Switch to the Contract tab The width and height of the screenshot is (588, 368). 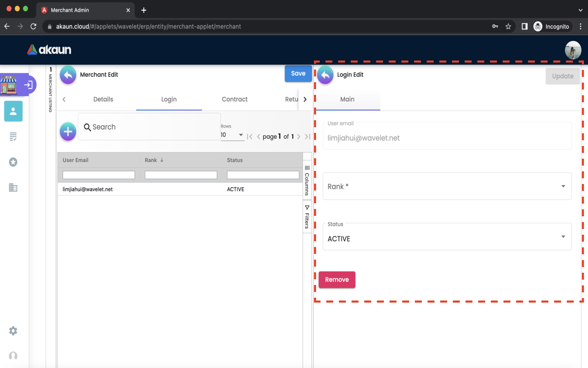[x=234, y=99]
